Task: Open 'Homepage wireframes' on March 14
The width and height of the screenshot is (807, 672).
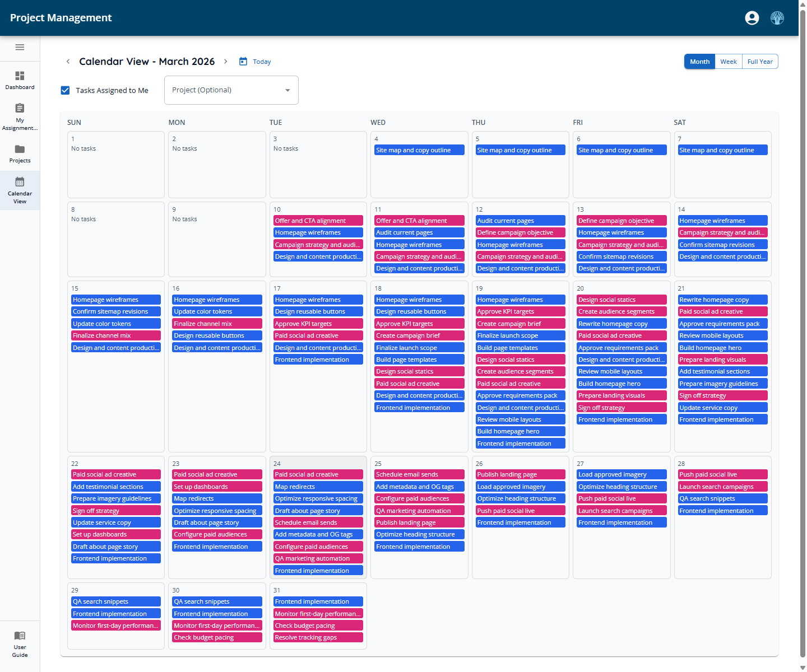Action: [x=722, y=221]
